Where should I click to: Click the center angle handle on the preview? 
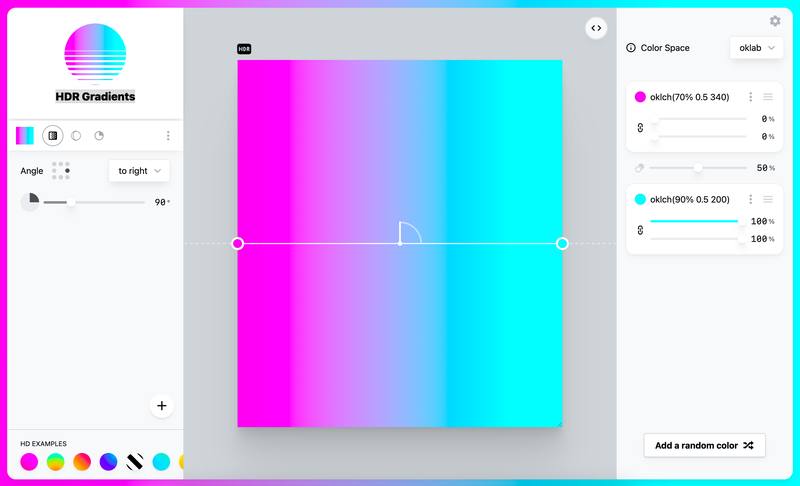(x=400, y=243)
